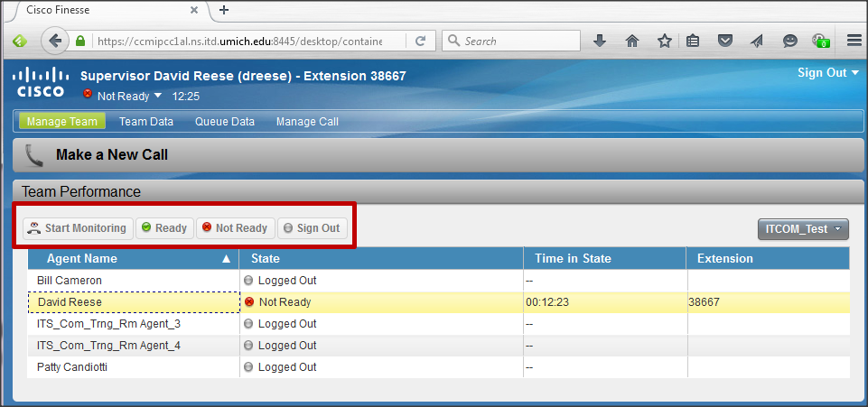Image resolution: width=868 pixels, height=407 pixels.
Task: Select the Bill Cameron agent row
Action: click(x=438, y=281)
